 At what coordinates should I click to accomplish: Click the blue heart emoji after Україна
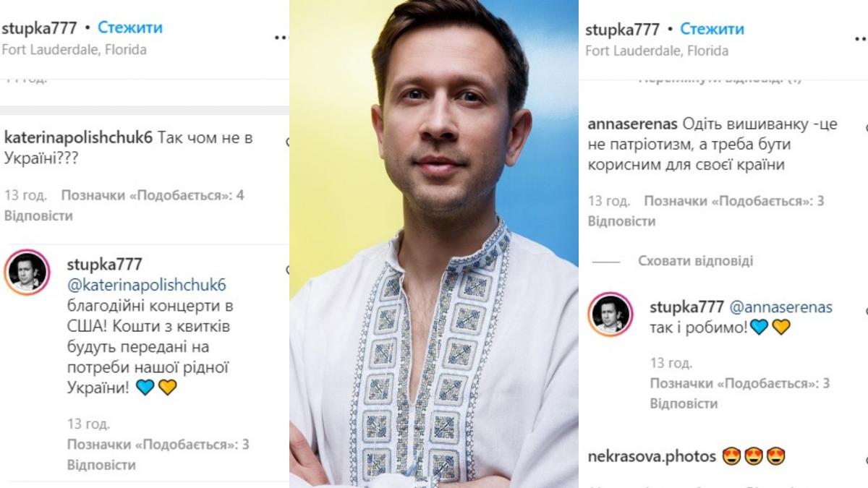click(x=145, y=388)
